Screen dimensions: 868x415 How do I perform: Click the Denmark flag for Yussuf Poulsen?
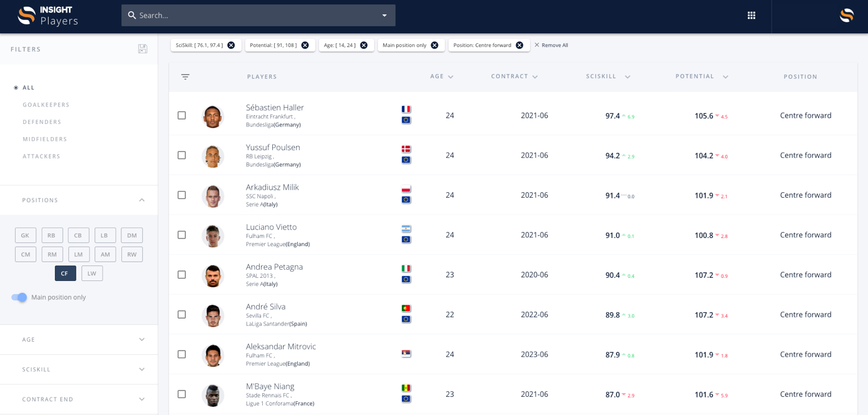point(406,149)
